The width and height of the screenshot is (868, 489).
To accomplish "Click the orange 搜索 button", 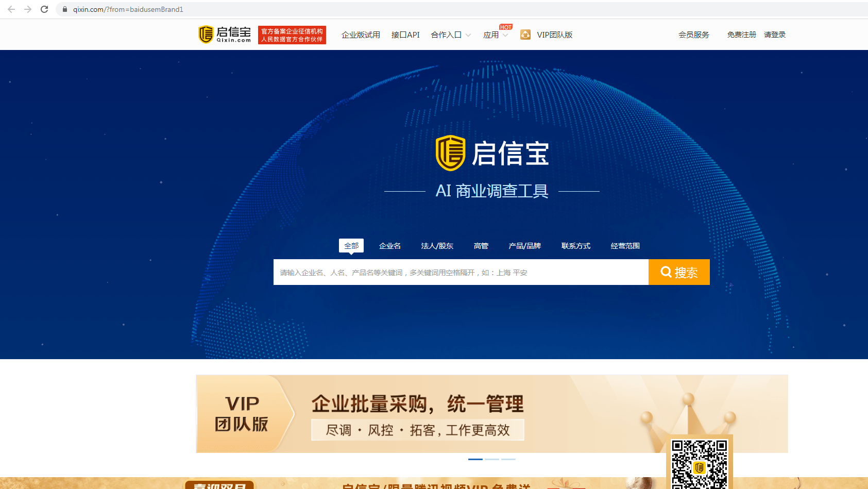I will [x=679, y=272].
